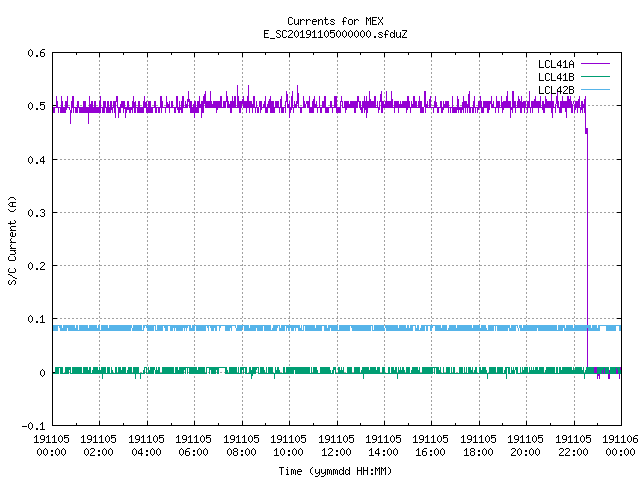Click the 191105 22:00 x-axis tick label

tap(573, 446)
